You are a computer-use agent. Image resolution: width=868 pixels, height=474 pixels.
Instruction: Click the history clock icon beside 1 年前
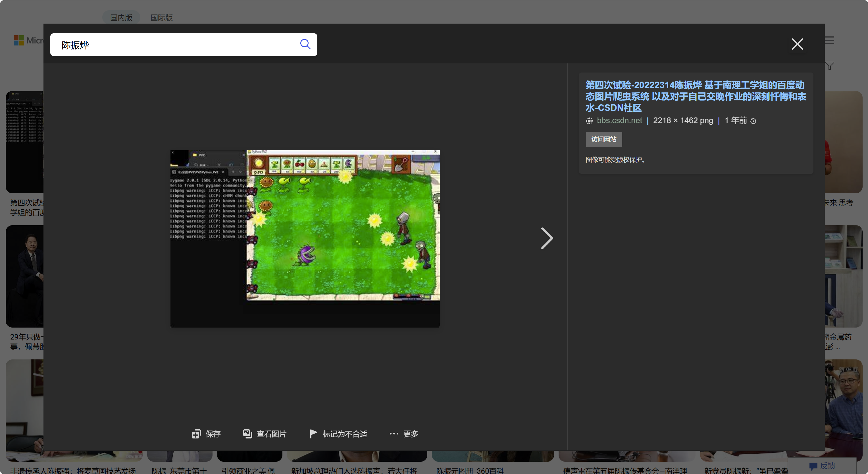(753, 121)
